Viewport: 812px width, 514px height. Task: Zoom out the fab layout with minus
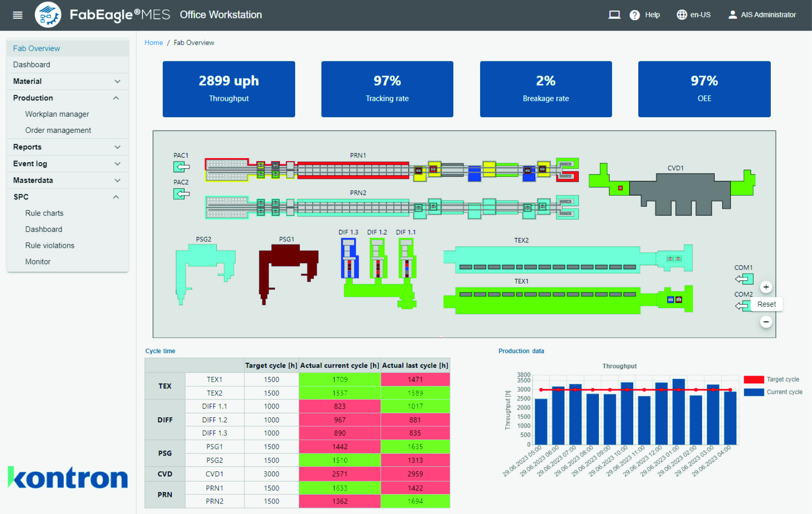766,322
